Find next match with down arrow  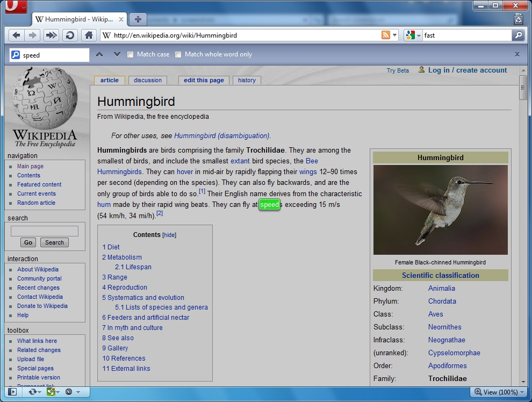(x=117, y=54)
